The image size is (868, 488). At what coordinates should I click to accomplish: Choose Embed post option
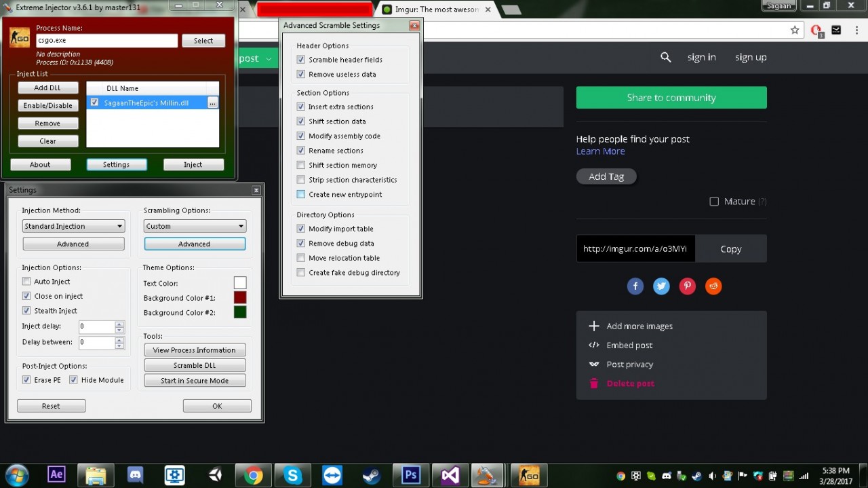[x=620, y=345]
